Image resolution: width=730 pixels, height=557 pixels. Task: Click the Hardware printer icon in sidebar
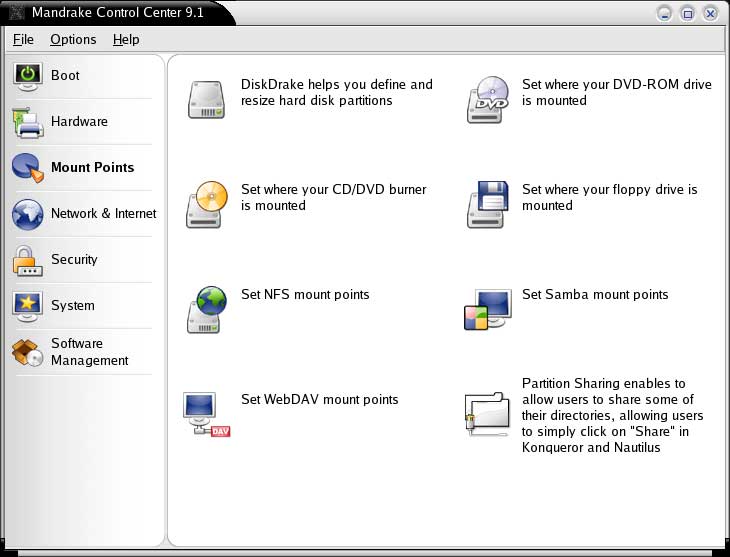point(28,122)
